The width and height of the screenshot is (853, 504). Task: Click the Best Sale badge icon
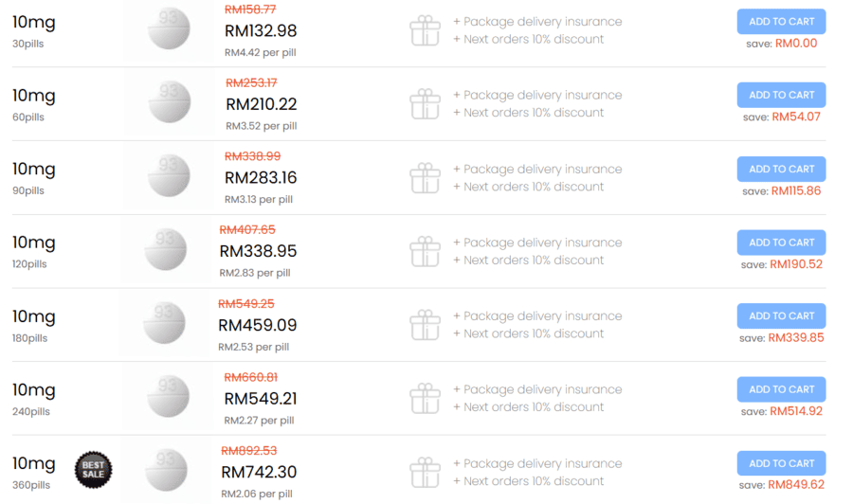tap(93, 470)
